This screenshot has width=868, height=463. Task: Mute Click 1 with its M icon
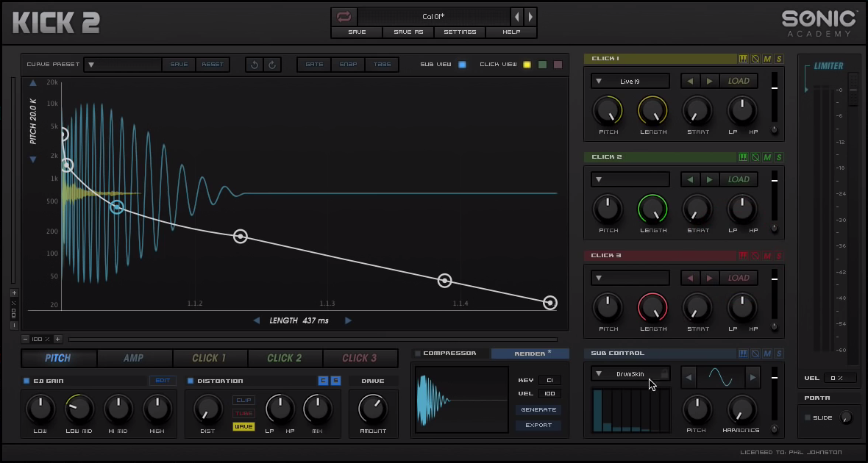(x=767, y=59)
